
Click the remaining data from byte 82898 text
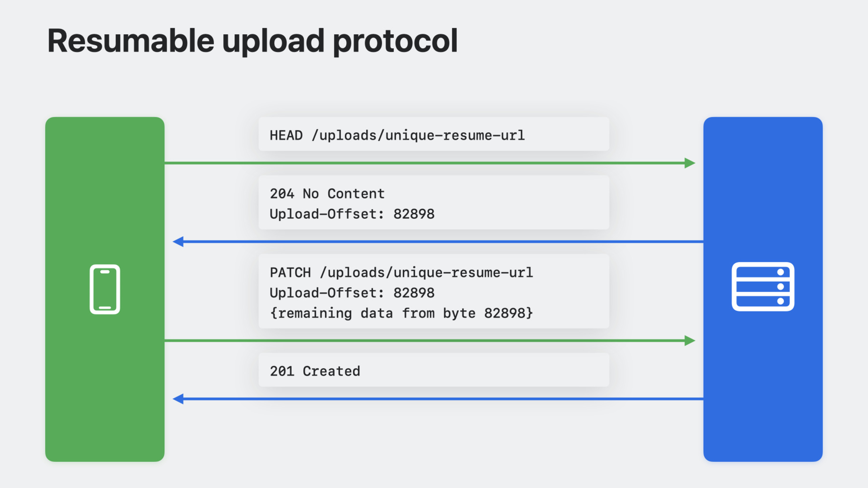(401, 313)
